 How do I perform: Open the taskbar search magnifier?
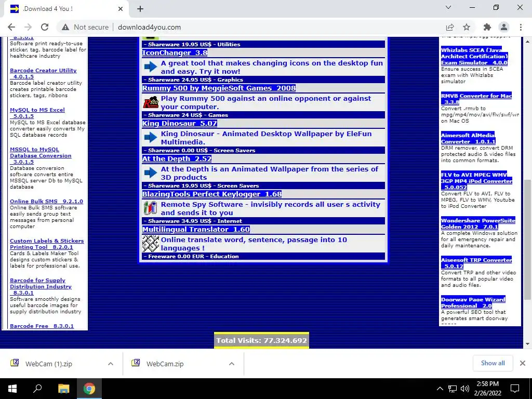37,389
